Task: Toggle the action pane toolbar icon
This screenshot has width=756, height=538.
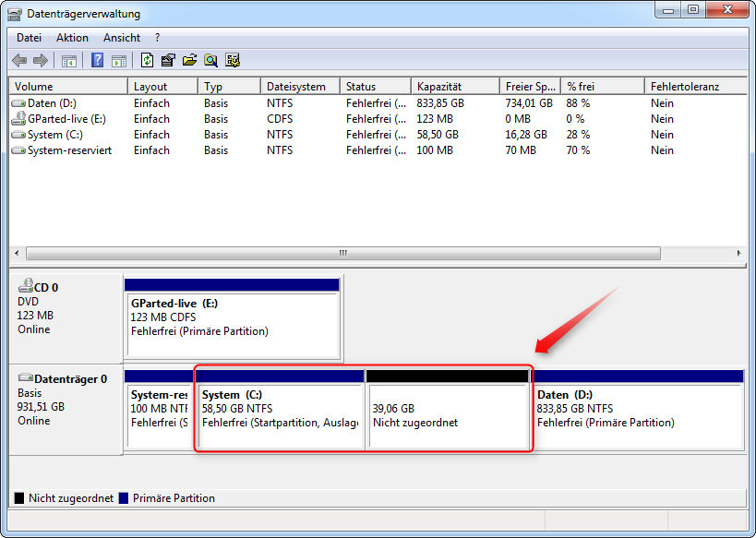Action: 121,60
